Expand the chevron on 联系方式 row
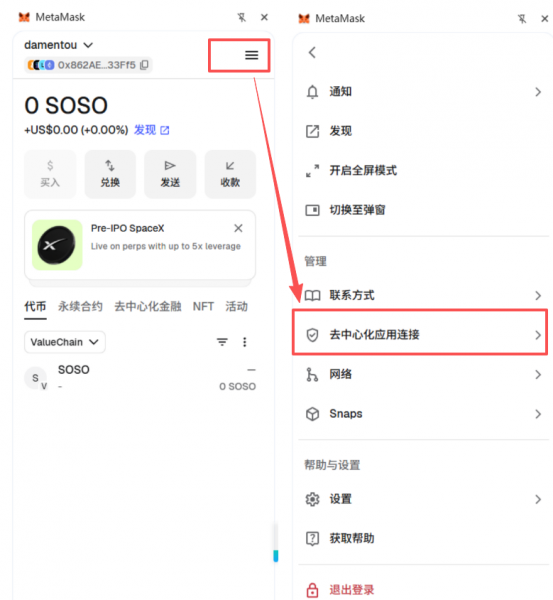 point(538,295)
